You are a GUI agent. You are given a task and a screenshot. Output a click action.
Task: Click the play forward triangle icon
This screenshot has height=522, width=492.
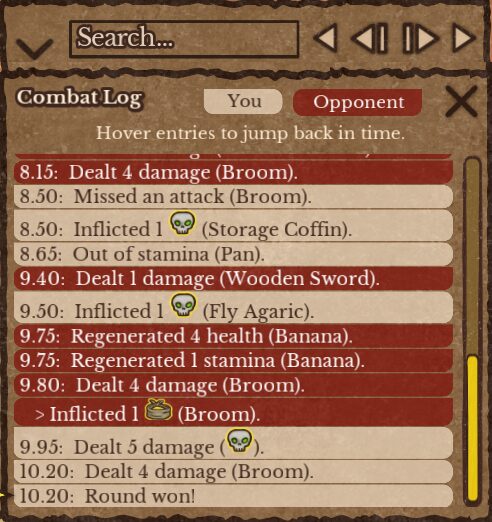[x=464, y=38]
